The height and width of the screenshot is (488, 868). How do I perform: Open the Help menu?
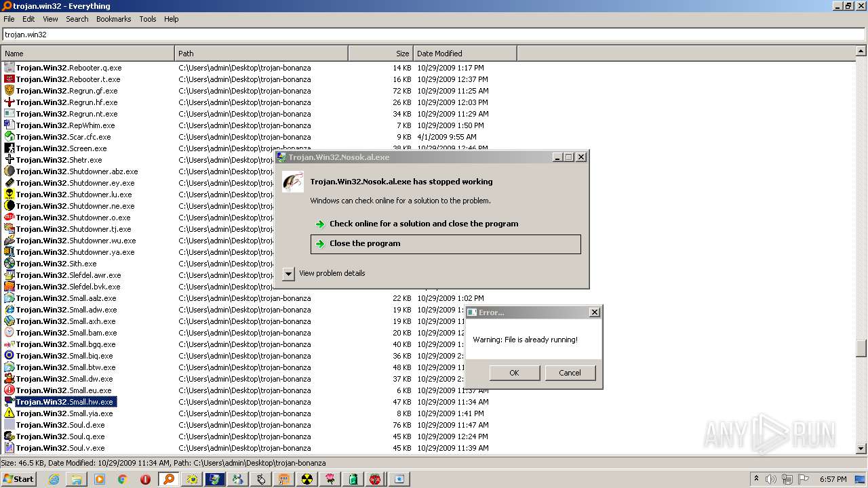[172, 19]
